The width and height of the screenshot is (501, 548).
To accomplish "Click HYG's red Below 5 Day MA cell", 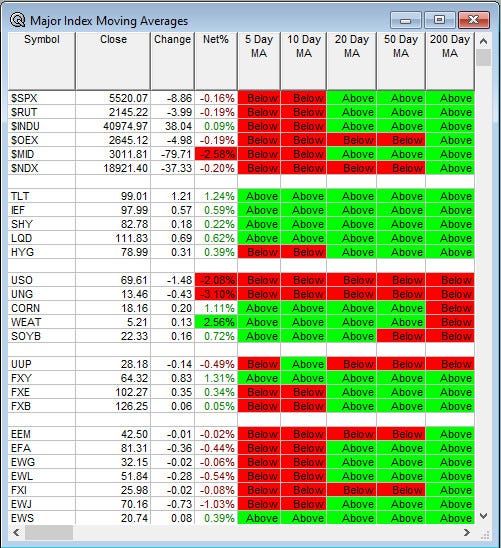I will [x=259, y=252].
